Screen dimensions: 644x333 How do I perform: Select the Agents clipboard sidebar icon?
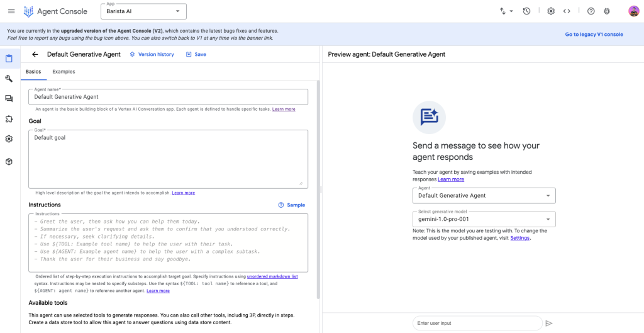click(9, 59)
